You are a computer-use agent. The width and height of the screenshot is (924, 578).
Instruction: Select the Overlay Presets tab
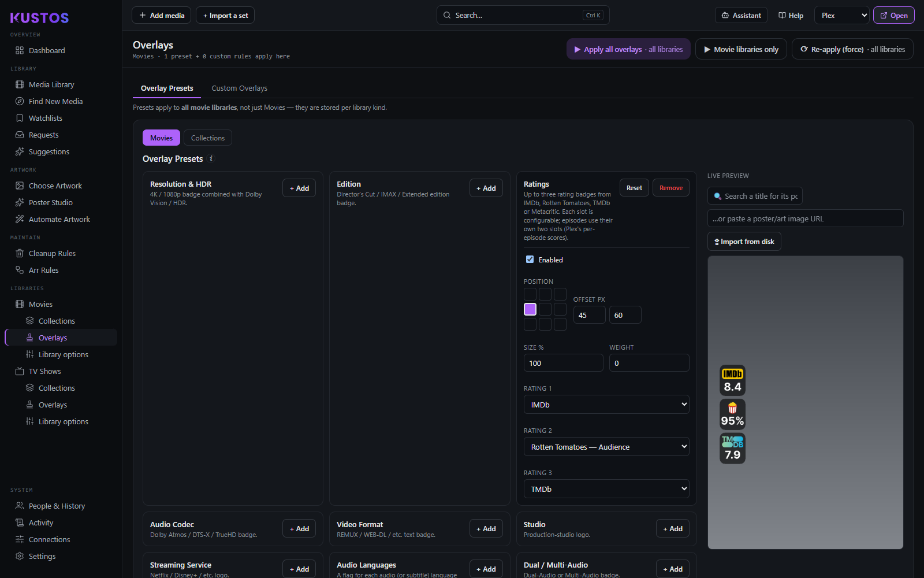pyautogui.click(x=167, y=88)
